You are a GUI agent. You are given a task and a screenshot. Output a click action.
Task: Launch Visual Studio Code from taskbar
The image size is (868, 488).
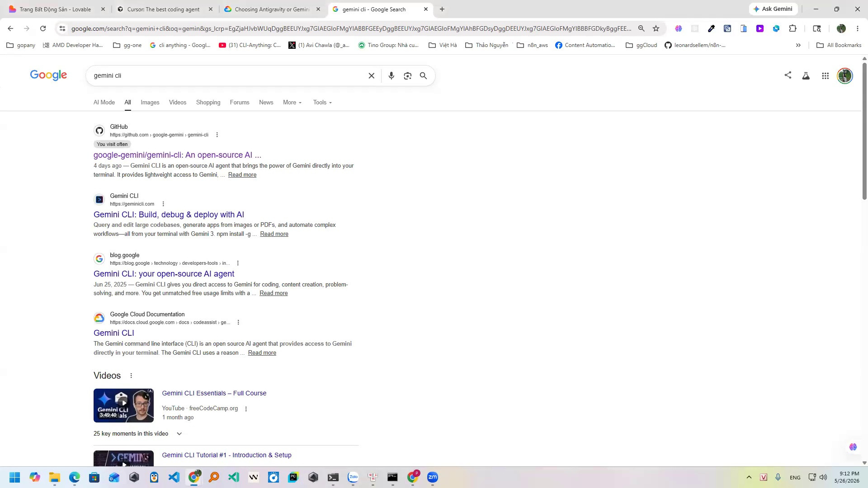pos(174,477)
